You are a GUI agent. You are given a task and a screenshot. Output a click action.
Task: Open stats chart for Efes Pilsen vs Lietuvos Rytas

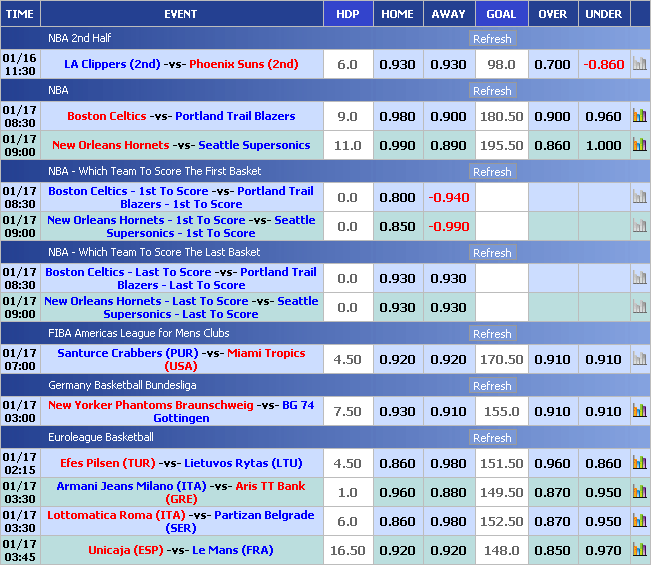tap(639, 463)
